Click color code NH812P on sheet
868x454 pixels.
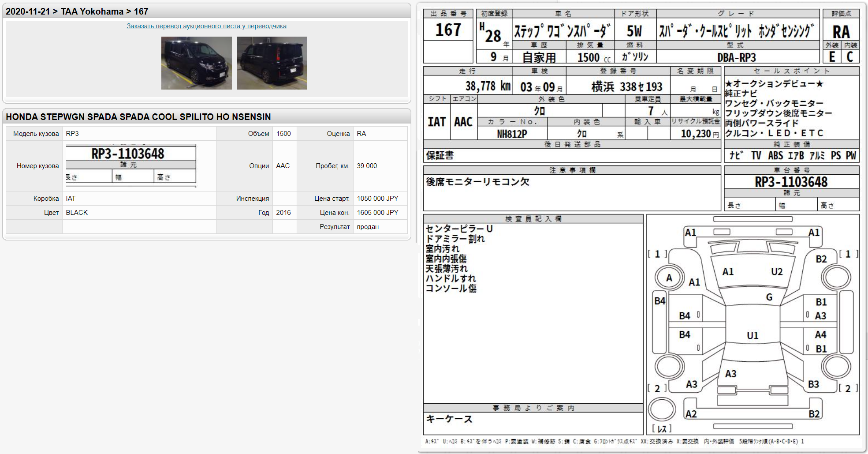coord(512,134)
